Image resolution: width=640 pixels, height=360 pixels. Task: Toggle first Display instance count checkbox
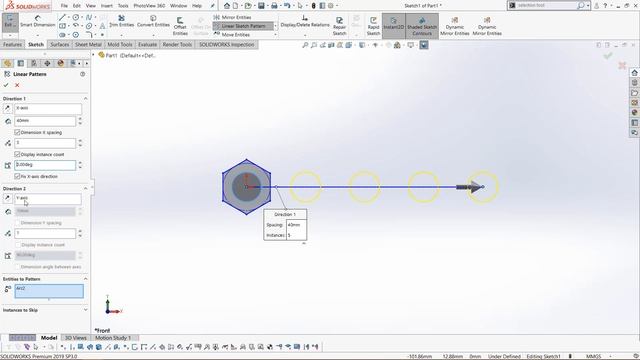(17, 154)
